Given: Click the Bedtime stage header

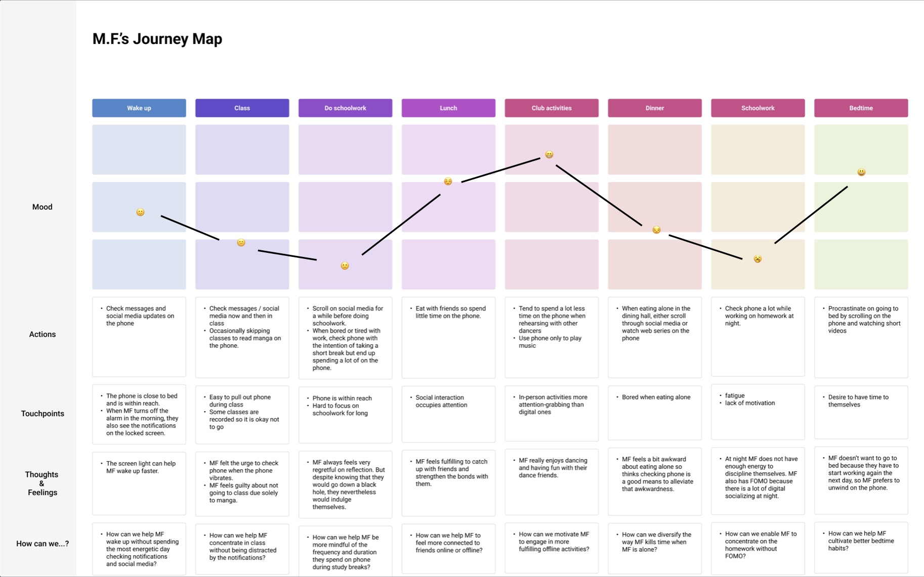Looking at the screenshot, I should [861, 108].
